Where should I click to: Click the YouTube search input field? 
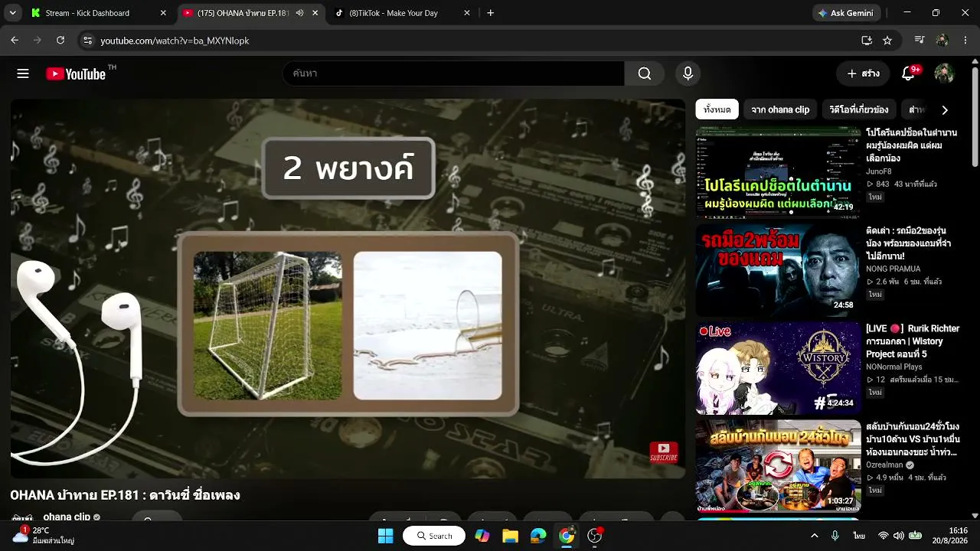[x=453, y=73]
